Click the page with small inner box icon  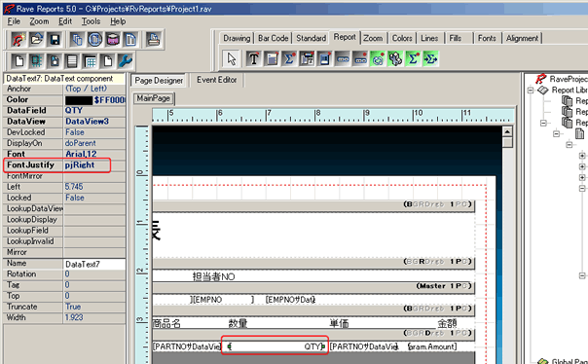click(55, 61)
